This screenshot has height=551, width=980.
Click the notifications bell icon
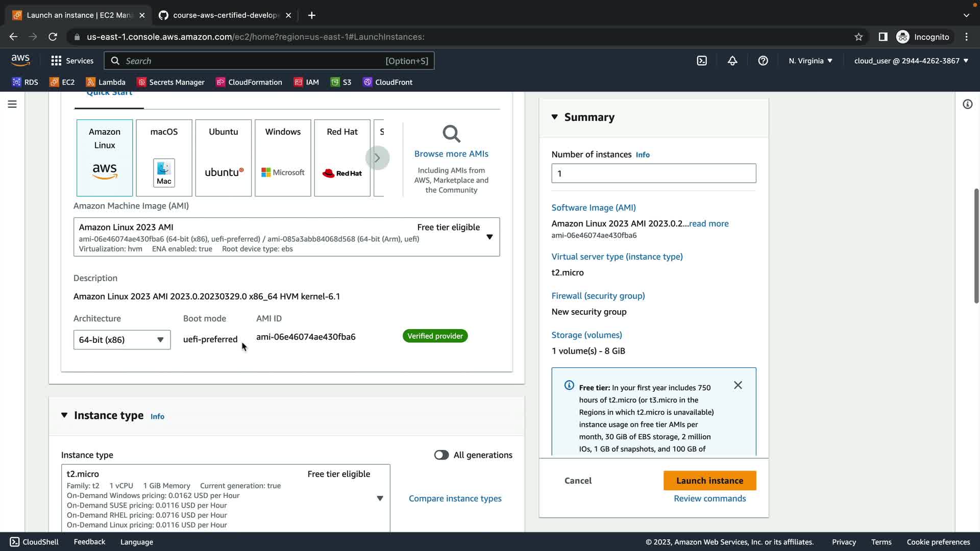[732, 61]
